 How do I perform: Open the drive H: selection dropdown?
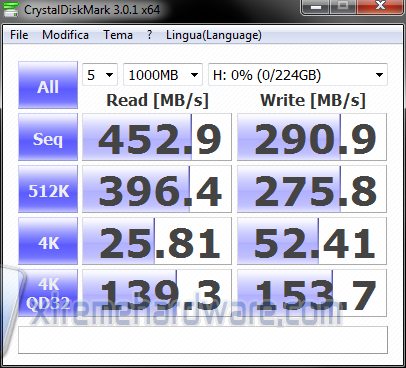click(298, 75)
